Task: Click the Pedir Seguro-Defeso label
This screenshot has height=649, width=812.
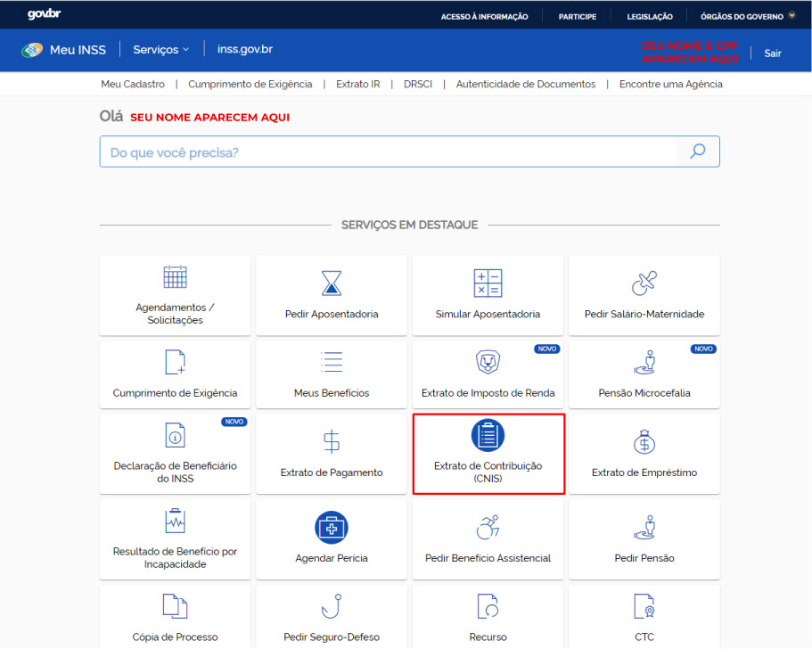Action: (332, 637)
